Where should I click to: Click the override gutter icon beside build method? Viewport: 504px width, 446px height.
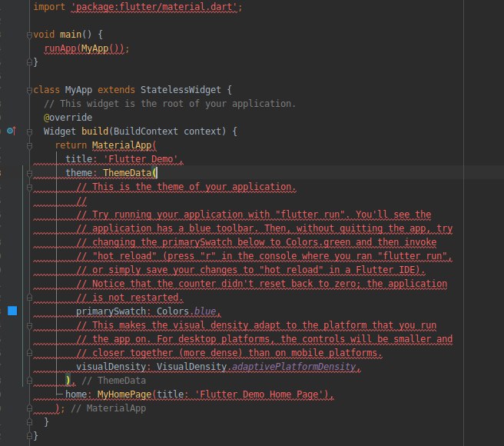(x=12, y=131)
